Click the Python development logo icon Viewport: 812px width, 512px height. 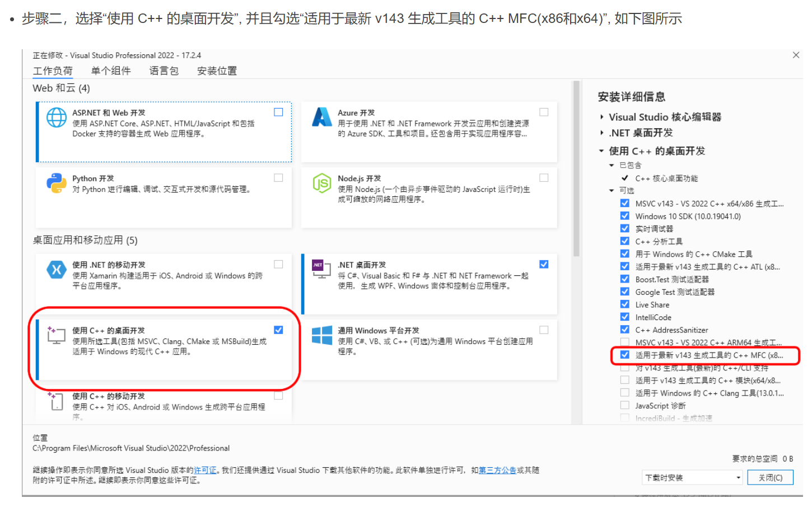[x=57, y=183]
